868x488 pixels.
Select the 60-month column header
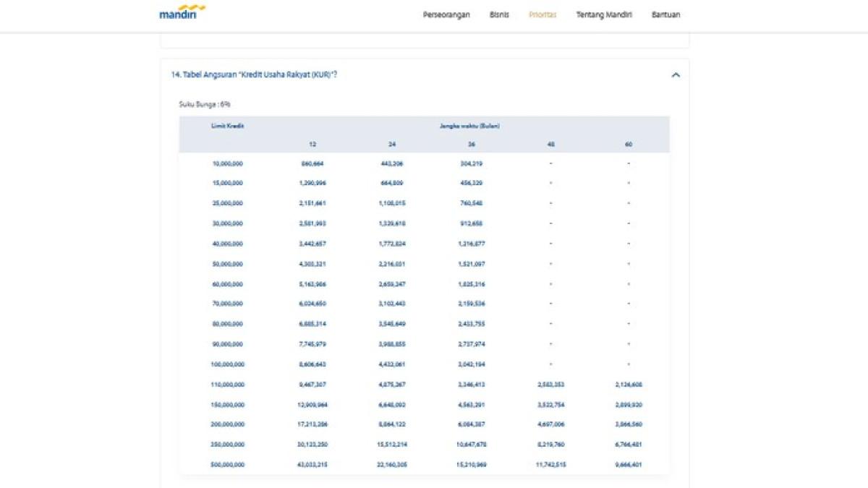pos(628,145)
